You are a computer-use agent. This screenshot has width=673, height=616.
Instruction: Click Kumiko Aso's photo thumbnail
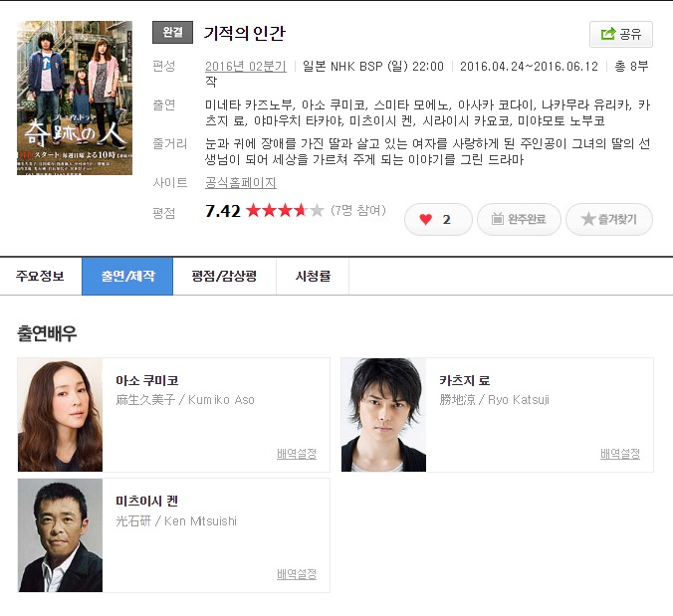(60, 415)
